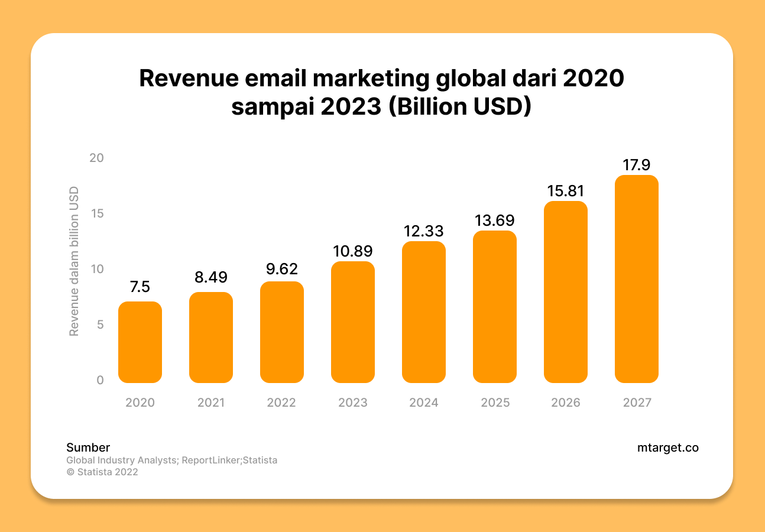Viewport: 765px width, 532px height.
Task: Click the Sumber label
Action: point(87,447)
